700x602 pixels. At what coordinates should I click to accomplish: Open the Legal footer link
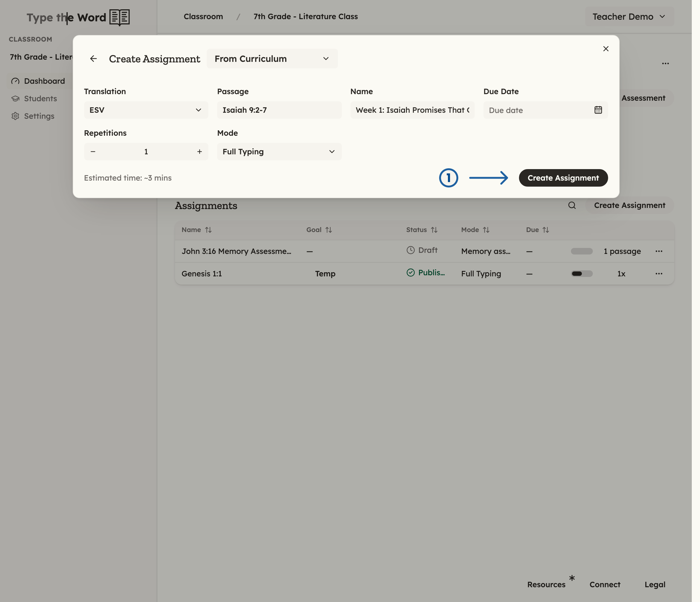point(655,584)
